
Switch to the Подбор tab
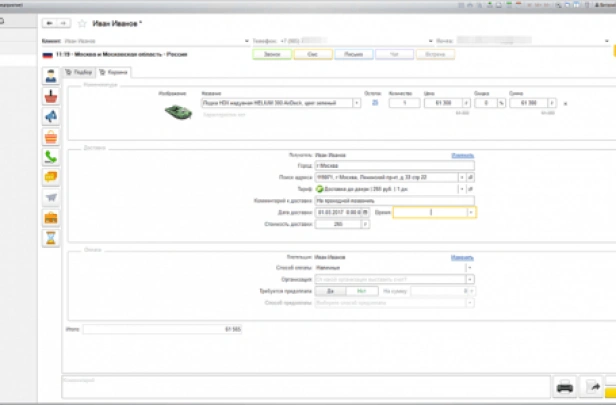[79, 72]
